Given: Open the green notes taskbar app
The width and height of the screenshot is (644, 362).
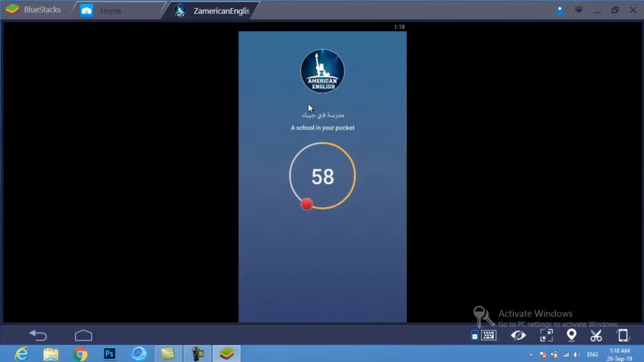Looking at the screenshot, I should [168, 354].
